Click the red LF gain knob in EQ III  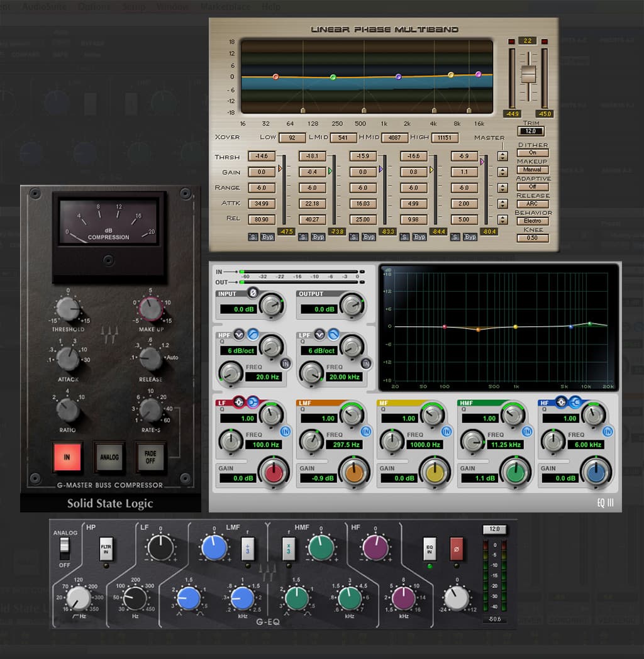point(274,472)
